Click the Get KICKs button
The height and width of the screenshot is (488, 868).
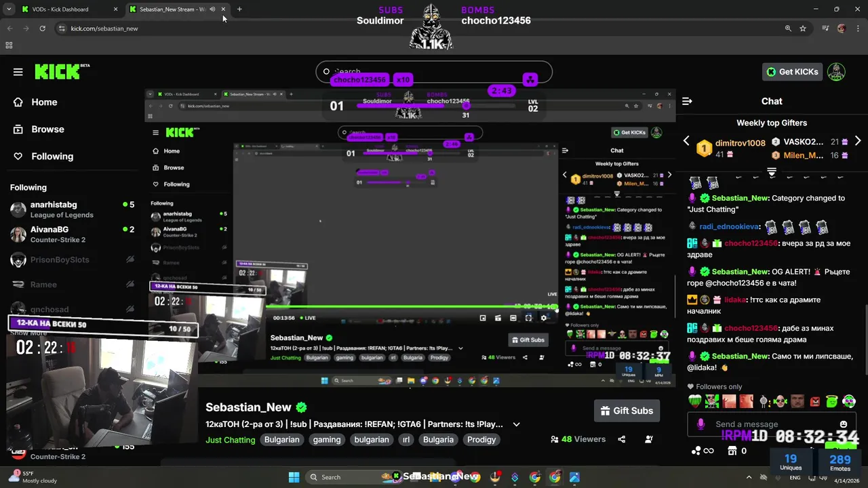(x=792, y=72)
